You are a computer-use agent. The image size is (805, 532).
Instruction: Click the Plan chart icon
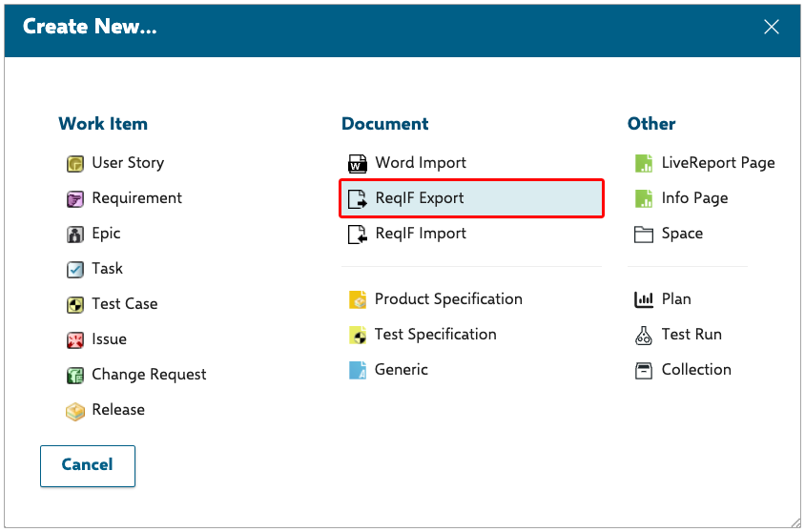[x=644, y=299]
